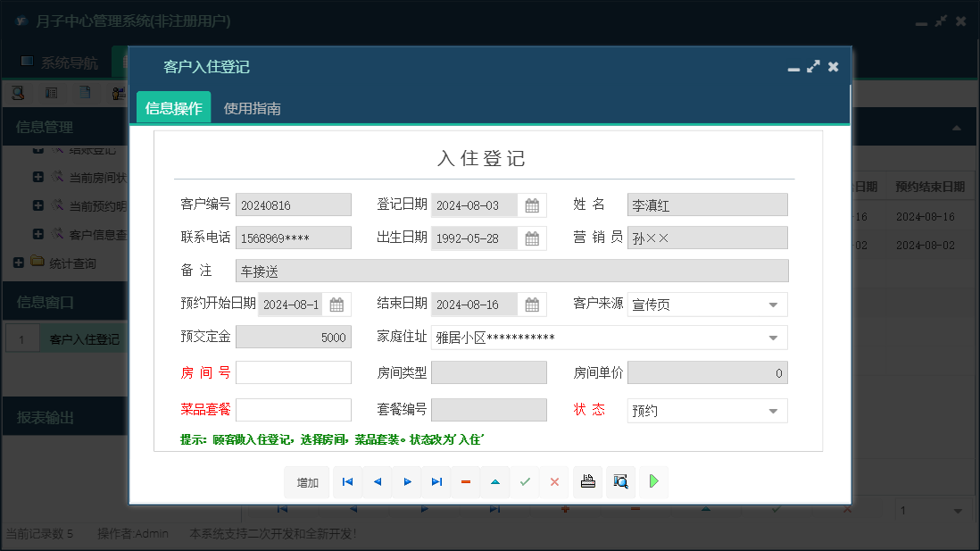Go to the previous record

(377, 482)
